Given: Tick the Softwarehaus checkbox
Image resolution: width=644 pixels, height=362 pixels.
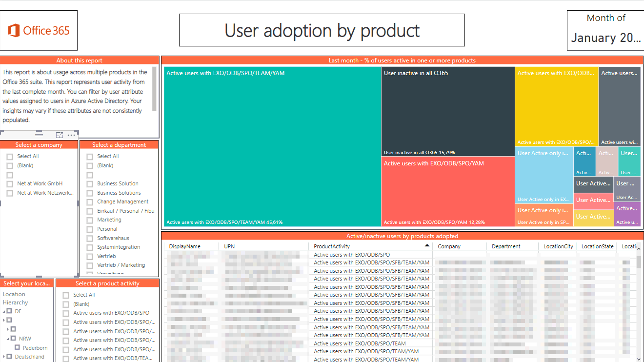Looking at the screenshot, I should (90, 239).
